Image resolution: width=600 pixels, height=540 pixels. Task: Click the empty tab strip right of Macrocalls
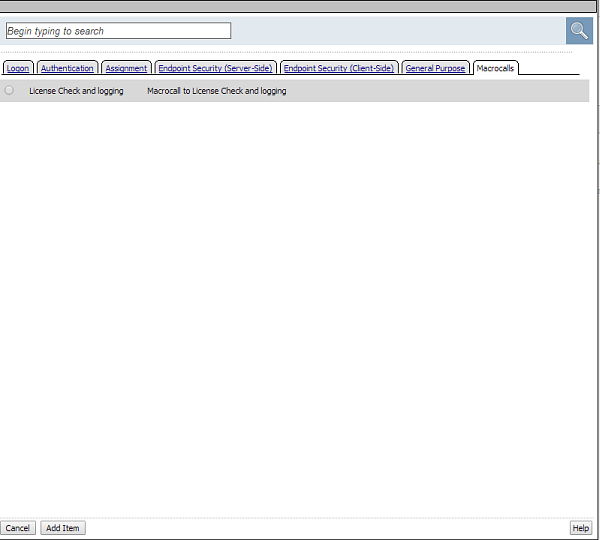tap(548, 68)
